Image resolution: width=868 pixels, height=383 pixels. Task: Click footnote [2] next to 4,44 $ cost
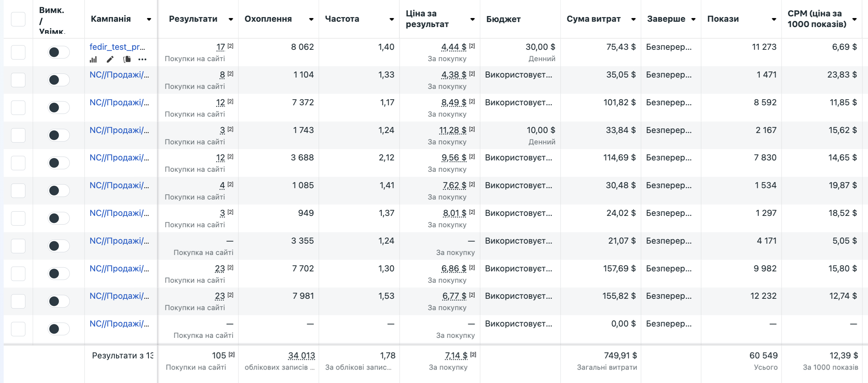coord(472,46)
